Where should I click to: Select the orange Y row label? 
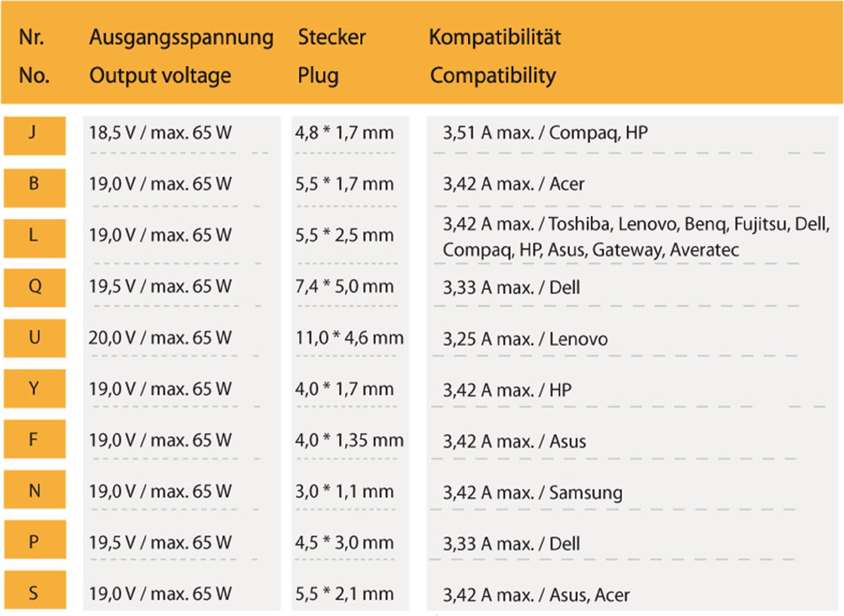pyautogui.click(x=34, y=389)
